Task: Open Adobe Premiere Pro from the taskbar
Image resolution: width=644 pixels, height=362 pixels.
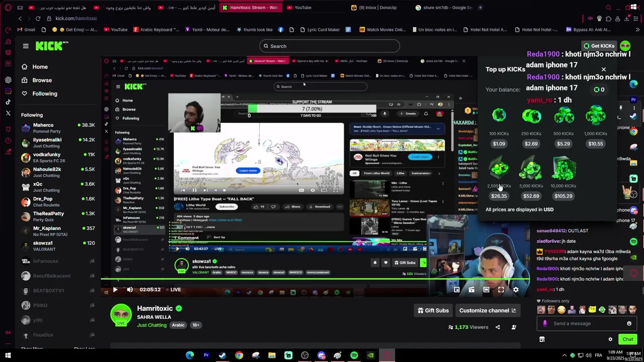Action: pos(206,355)
